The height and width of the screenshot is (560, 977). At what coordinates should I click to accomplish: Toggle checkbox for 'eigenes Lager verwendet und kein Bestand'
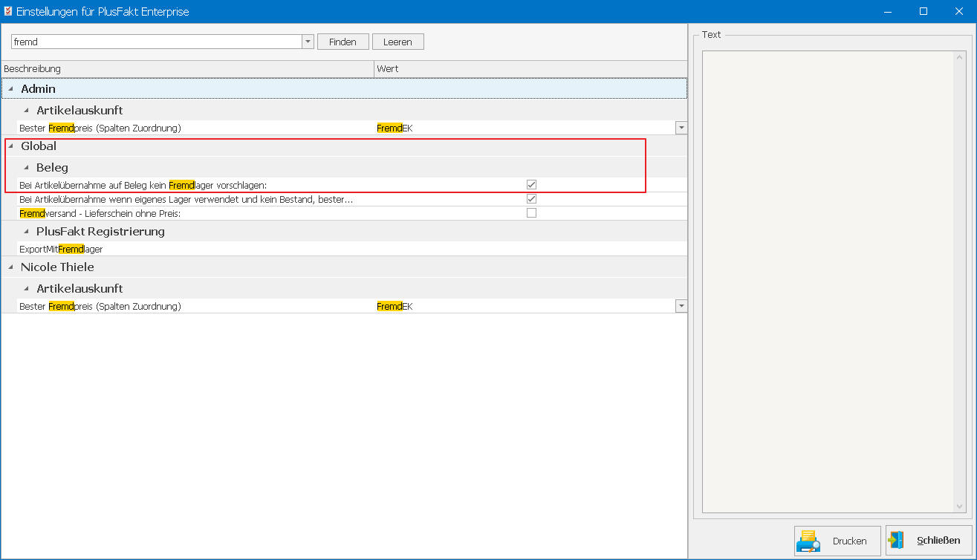[x=531, y=198]
